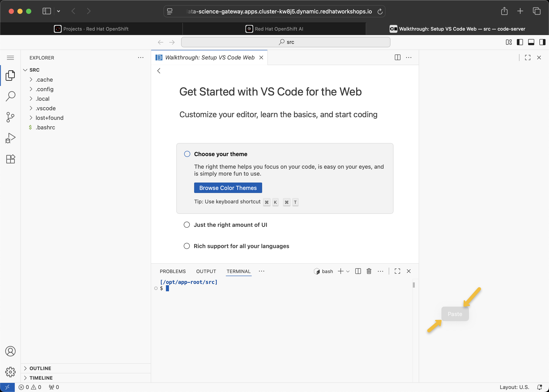
Task: Select 'Just the right amount of UI' step
Action: tap(230, 225)
